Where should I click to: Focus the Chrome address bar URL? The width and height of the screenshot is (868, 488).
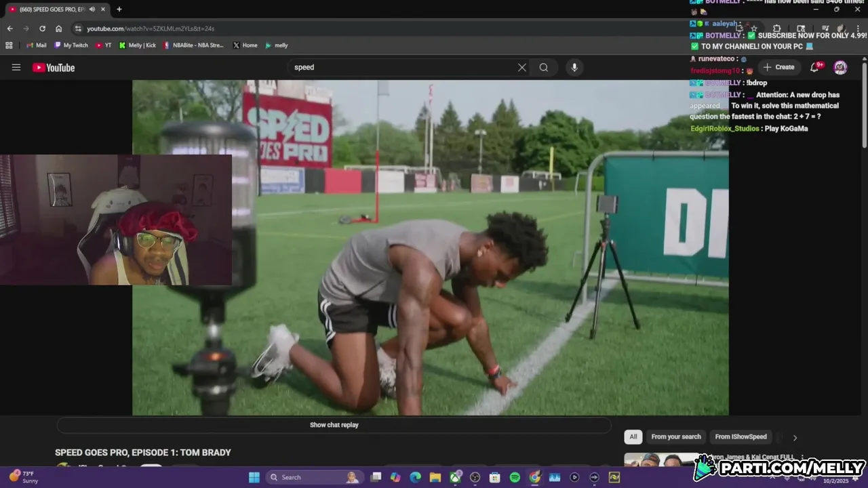click(151, 28)
